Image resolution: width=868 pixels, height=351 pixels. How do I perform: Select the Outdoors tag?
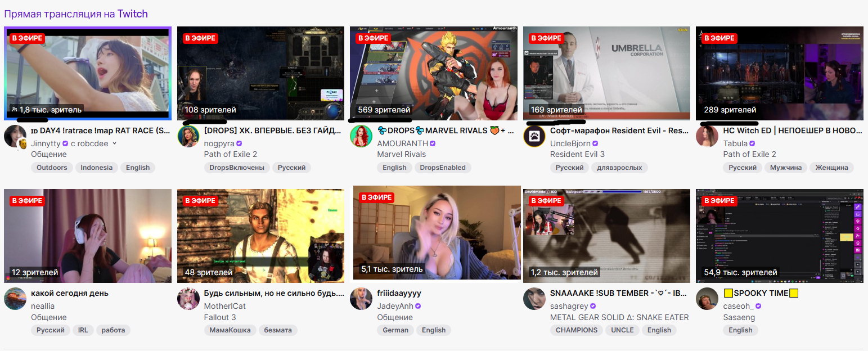click(52, 168)
